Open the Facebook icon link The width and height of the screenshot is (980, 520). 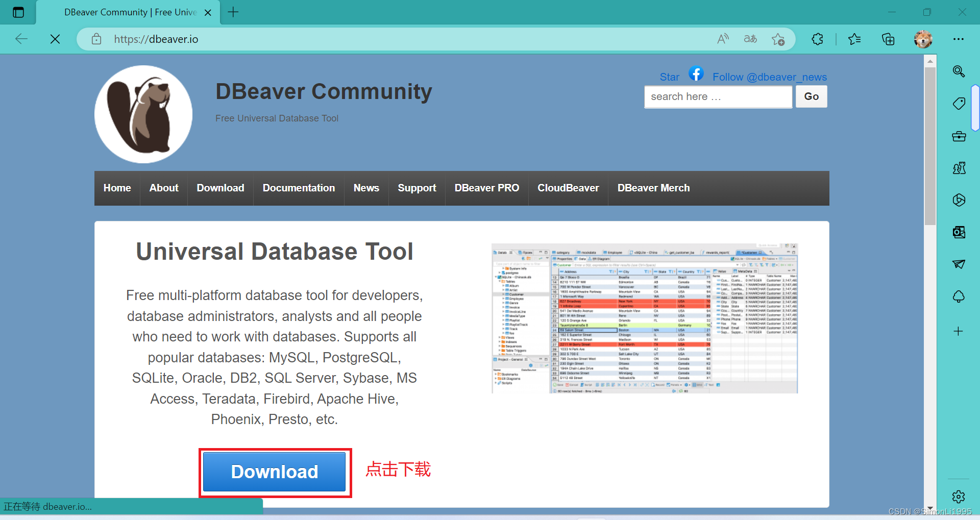pos(696,74)
